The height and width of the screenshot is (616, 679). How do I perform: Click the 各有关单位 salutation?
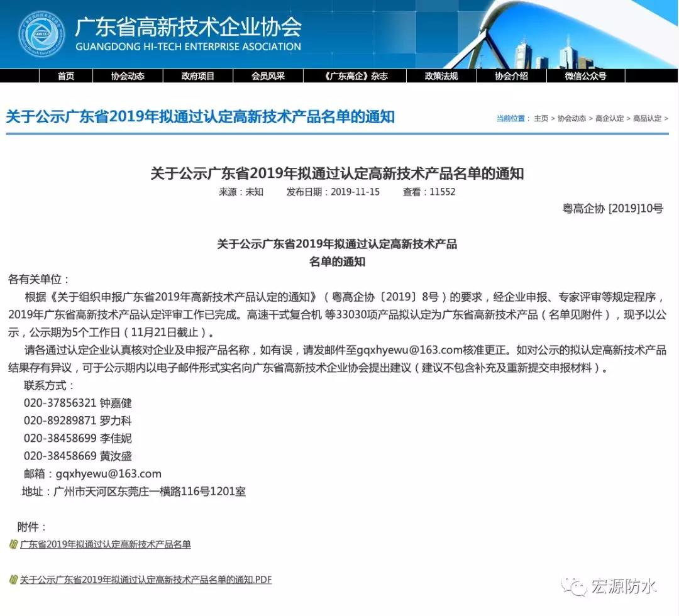pos(38,279)
